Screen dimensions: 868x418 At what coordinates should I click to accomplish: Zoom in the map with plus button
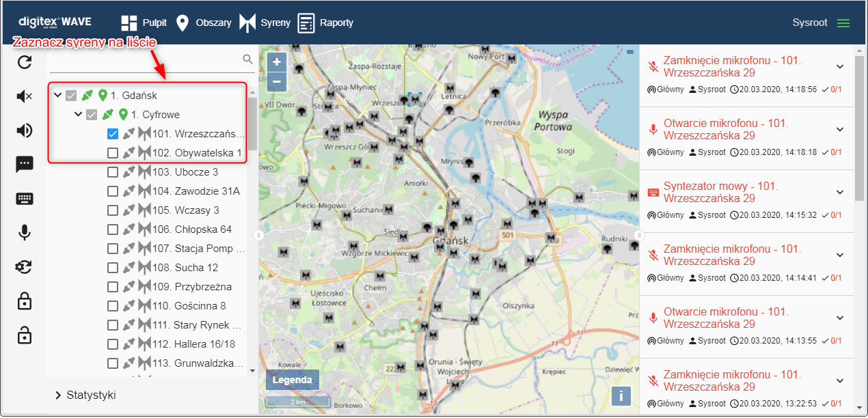[x=277, y=62]
